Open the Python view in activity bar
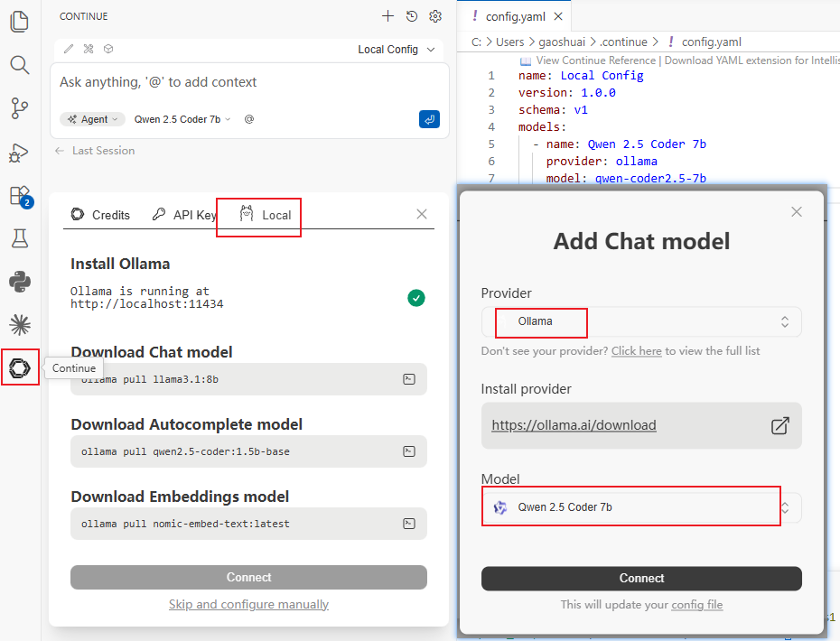The image size is (840, 641). (x=20, y=282)
